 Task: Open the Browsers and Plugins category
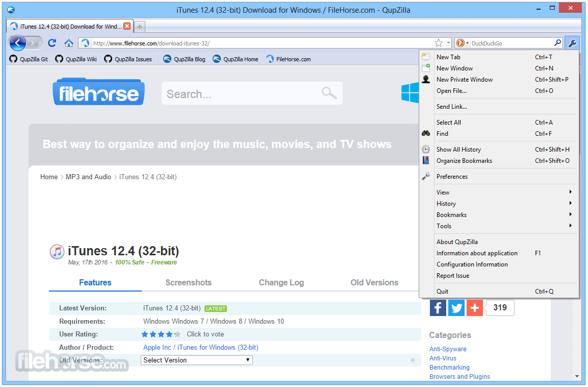coord(459,376)
